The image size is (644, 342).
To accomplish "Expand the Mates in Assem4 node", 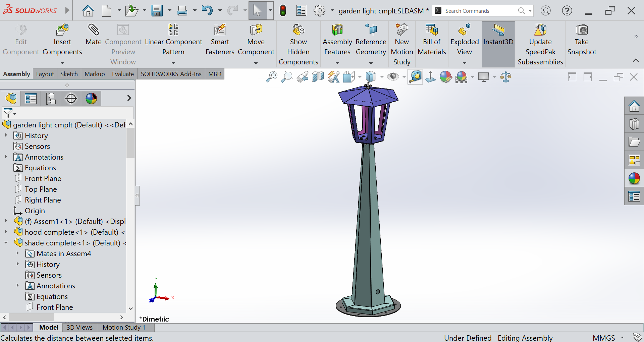I will pyautogui.click(x=17, y=253).
